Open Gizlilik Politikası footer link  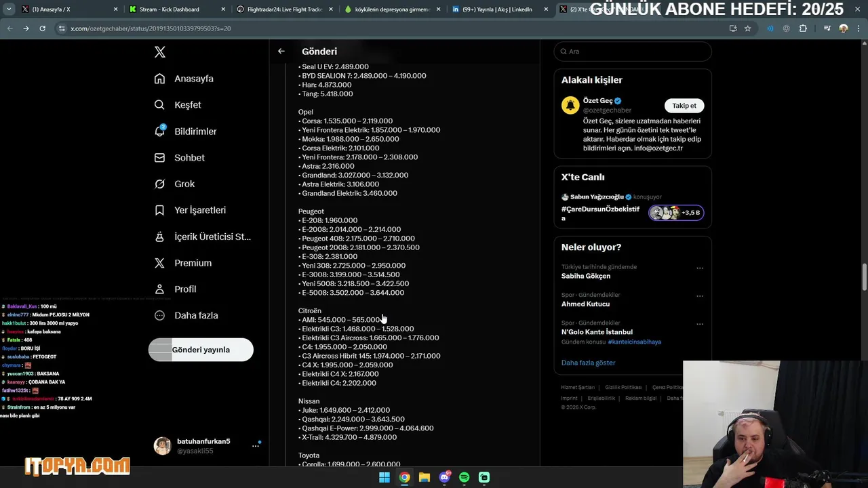click(x=623, y=388)
